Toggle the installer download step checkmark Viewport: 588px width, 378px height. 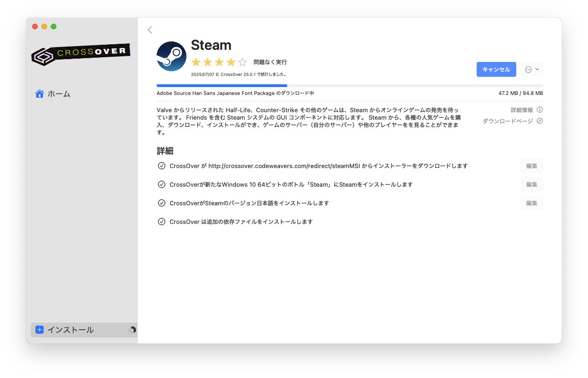162,166
